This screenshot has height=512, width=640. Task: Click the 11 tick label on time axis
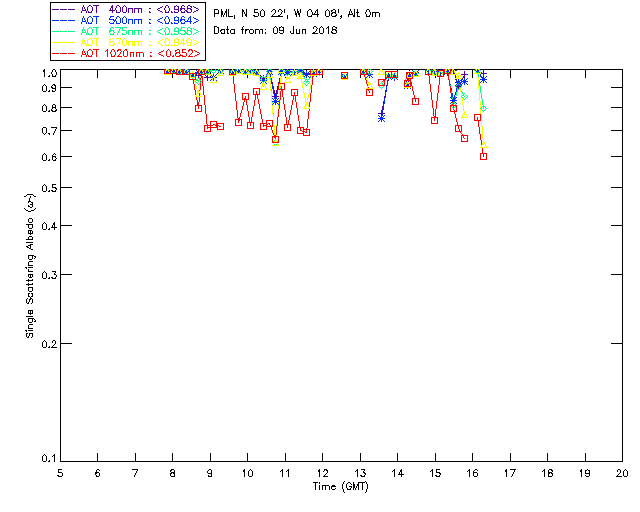pyautogui.click(x=285, y=473)
